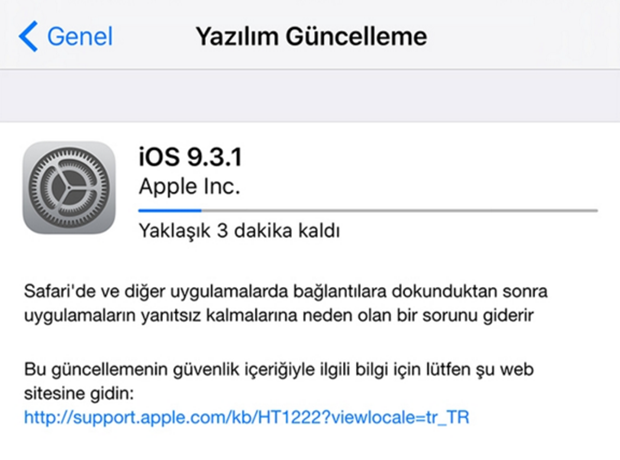Tap the blue back chevron arrow
The image size is (620, 460).
pos(28,36)
